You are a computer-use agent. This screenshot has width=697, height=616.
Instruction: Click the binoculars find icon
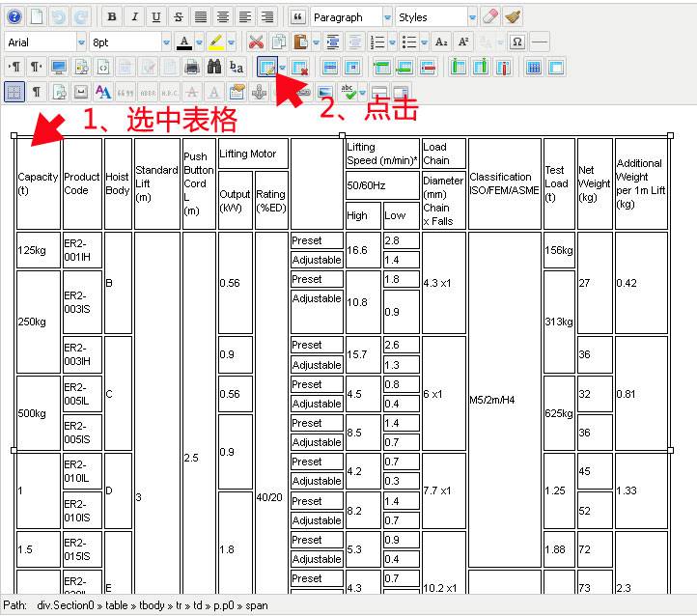(x=214, y=68)
